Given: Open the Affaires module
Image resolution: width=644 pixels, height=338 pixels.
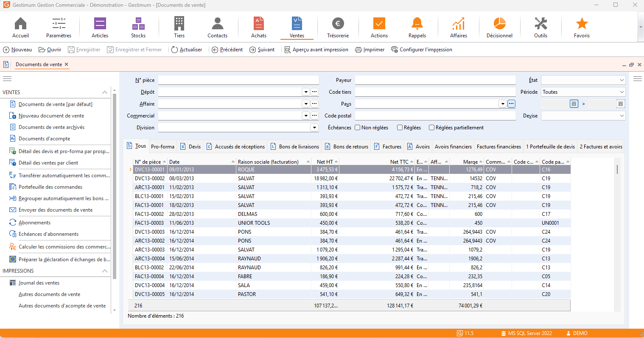Looking at the screenshot, I should point(459,28).
